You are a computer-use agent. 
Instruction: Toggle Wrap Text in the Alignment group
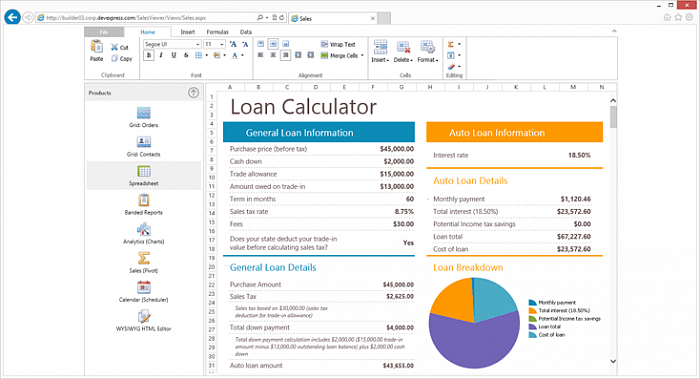(x=338, y=44)
